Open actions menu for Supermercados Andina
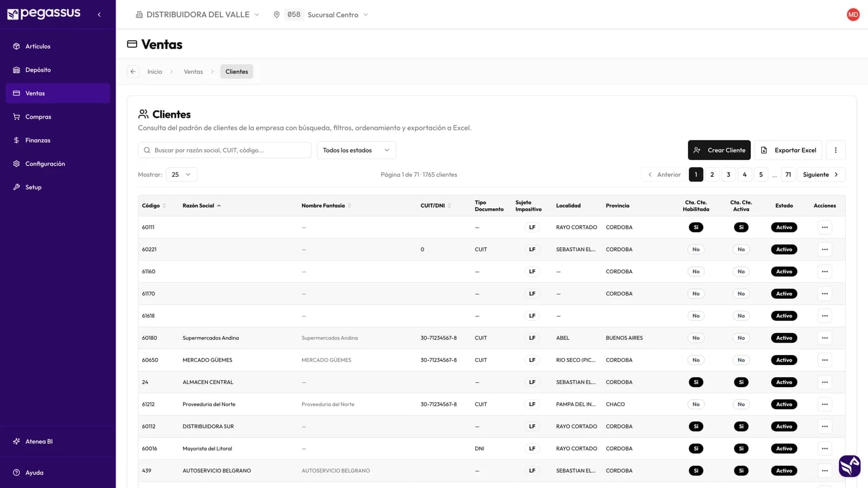Screen dimensions: 868x488 tap(825, 338)
